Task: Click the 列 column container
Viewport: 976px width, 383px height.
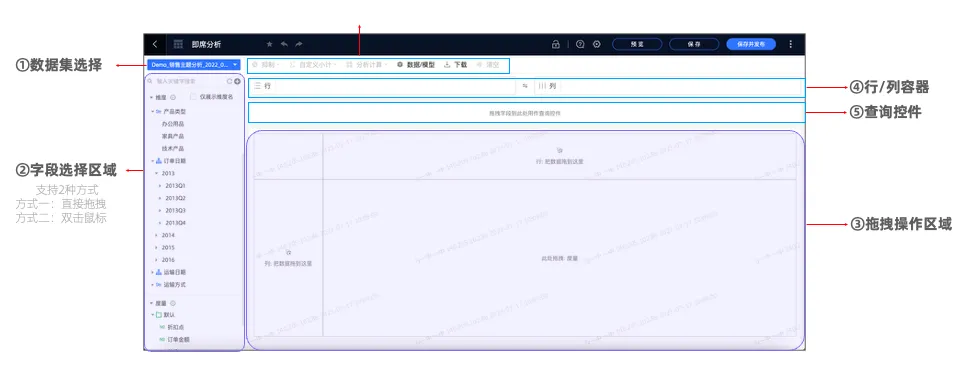Action: click(667, 87)
